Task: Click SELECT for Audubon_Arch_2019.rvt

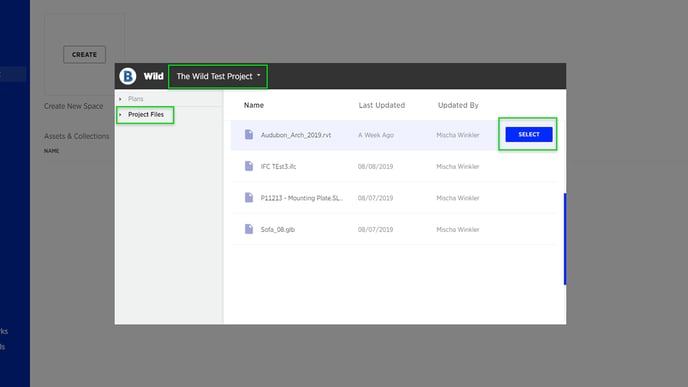Action: tap(529, 134)
